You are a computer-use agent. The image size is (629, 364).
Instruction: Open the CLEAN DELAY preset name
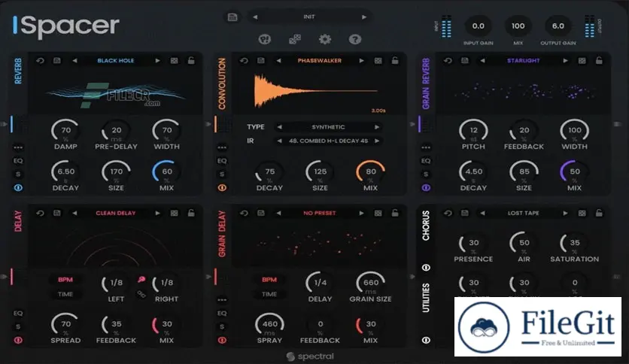[116, 214]
